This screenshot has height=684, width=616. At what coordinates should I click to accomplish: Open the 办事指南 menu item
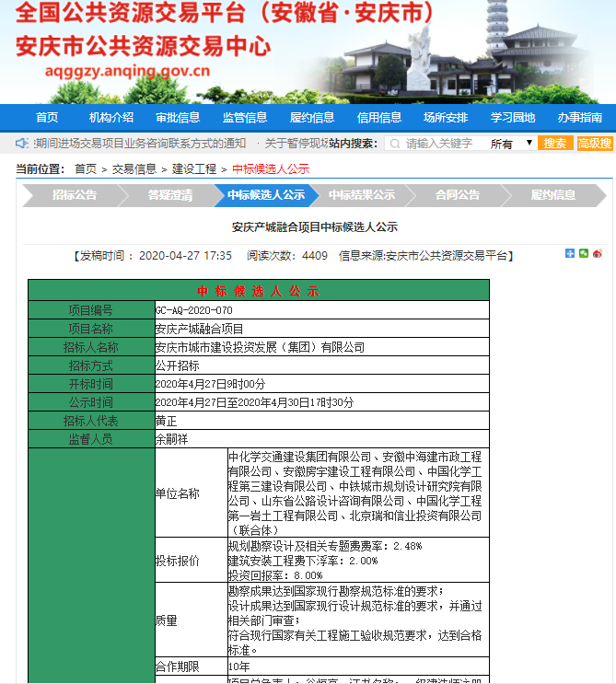(x=580, y=117)
